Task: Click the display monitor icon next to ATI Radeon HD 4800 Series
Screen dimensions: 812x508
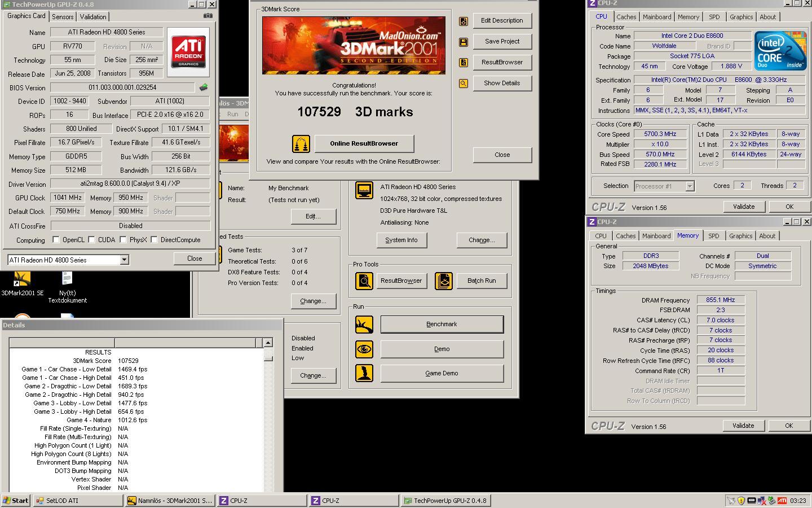Action: (364, 190)
